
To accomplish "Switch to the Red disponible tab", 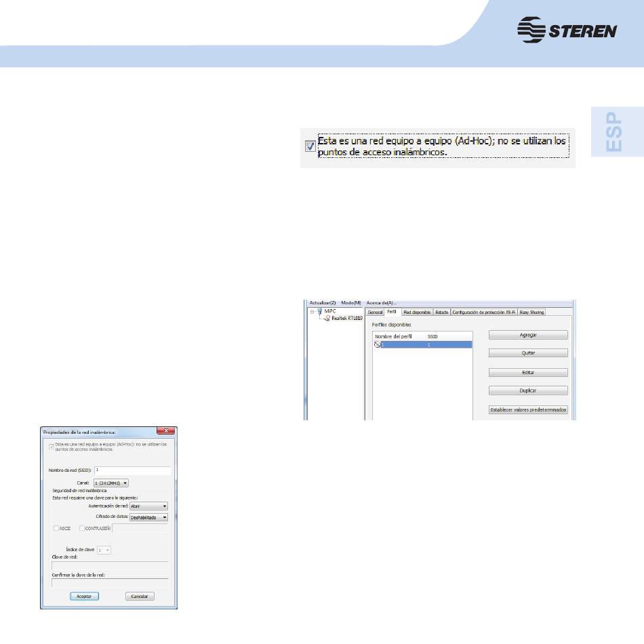I will (417, 313).
